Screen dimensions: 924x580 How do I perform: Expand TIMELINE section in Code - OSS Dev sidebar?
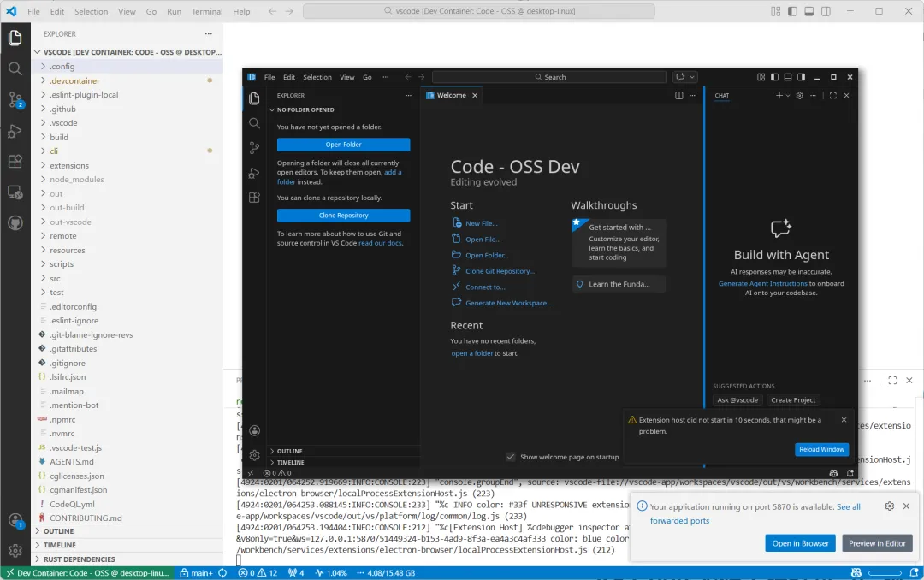pyautogui.click(x=344, y=462)
